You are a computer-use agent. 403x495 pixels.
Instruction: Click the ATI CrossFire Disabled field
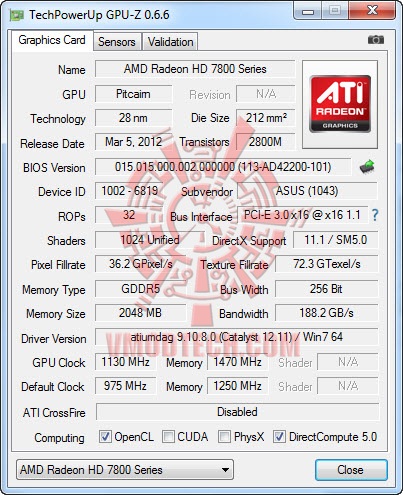click(237, 412)
